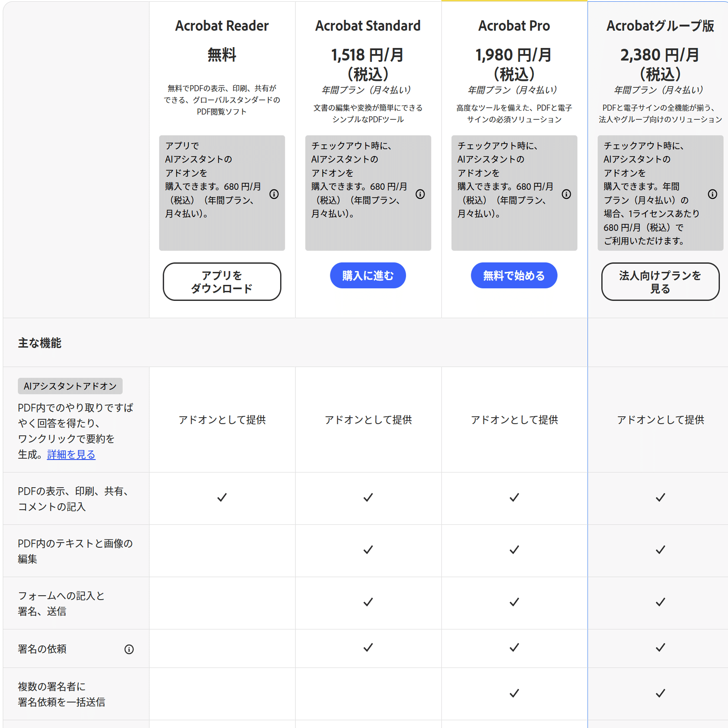Click the info icon in Acrobat Standard's AI assistant box

coord(420,195)
